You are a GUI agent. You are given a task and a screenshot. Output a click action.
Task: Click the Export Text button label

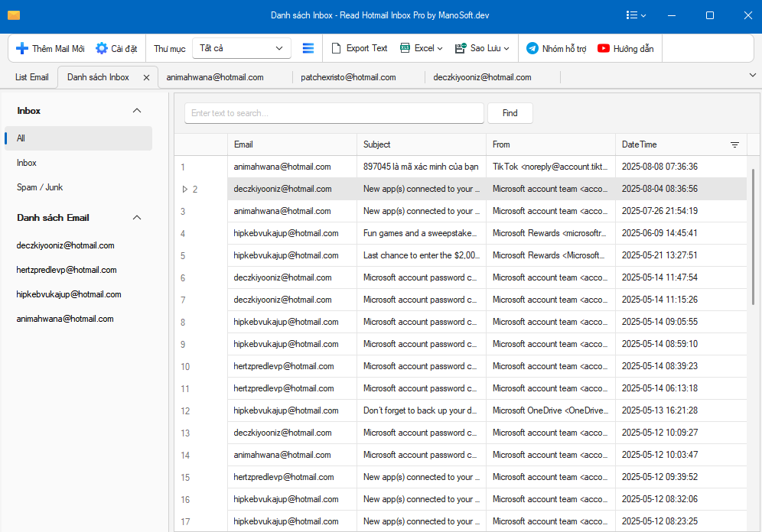[367, 48]
